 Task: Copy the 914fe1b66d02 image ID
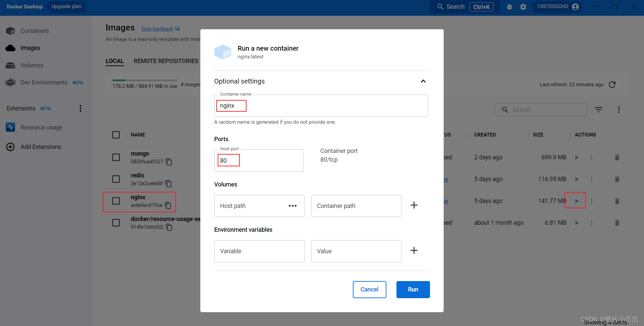(169, 227)
